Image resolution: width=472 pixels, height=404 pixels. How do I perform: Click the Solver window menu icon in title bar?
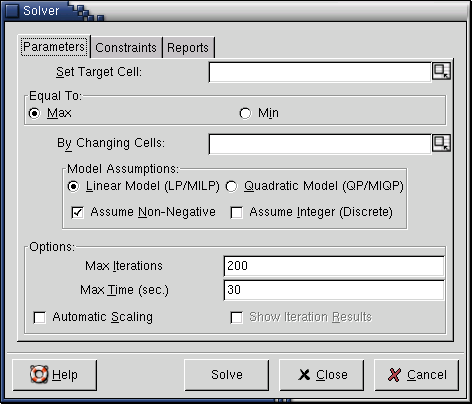(12, 10)
